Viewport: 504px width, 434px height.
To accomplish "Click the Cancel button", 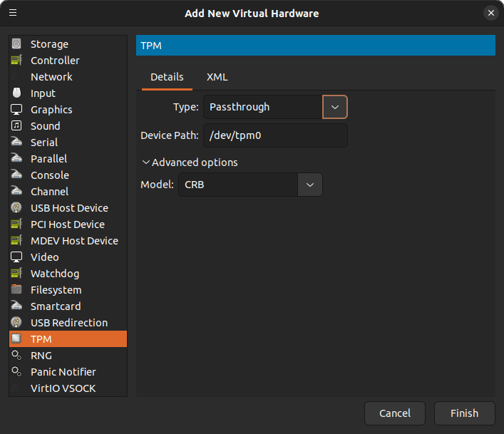I will pyautogui.click(x=394, y=413).
